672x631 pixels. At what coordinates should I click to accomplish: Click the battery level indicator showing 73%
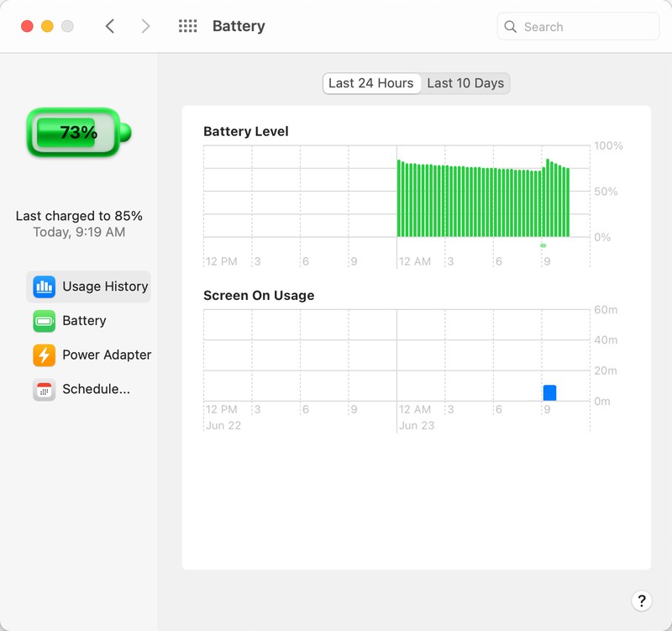click(78, 133)
